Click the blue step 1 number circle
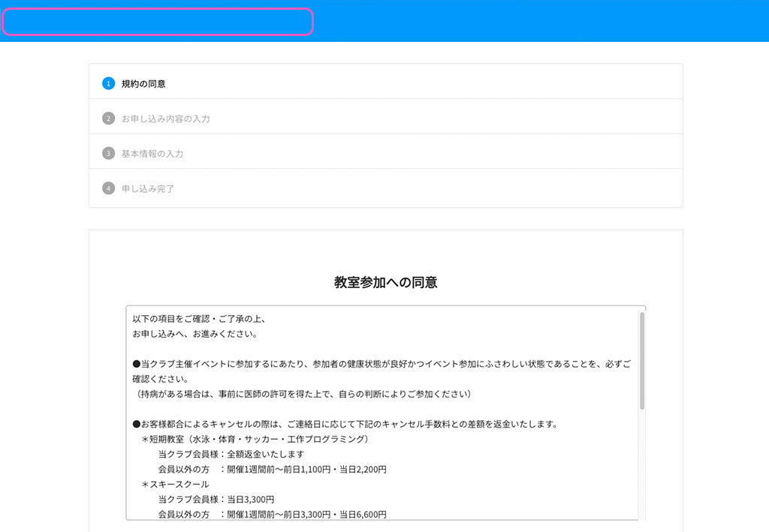This screenshot has width=769, height=532. [x=108, y=83]
